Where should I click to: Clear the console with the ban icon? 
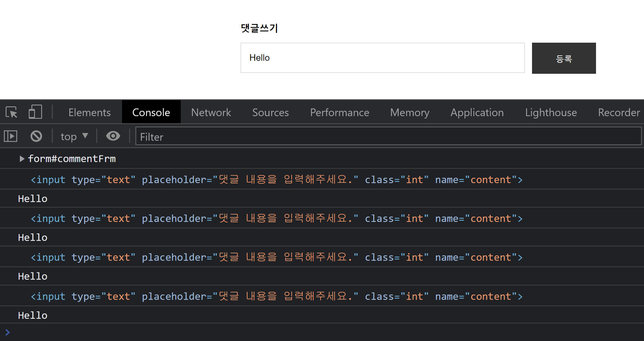pyautogui.click(x=36, y=136)
